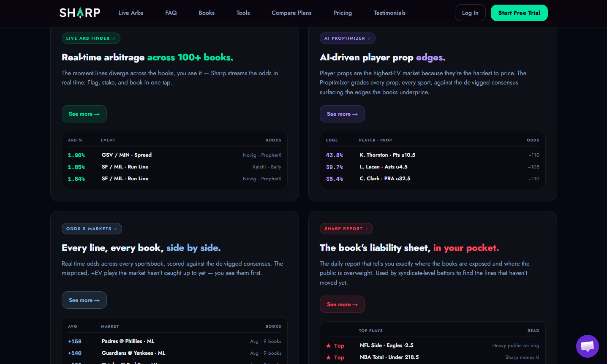Click the star icon in the NBA Total row
Viewport: 607px width, 364px height.
[x=328, y=358]
